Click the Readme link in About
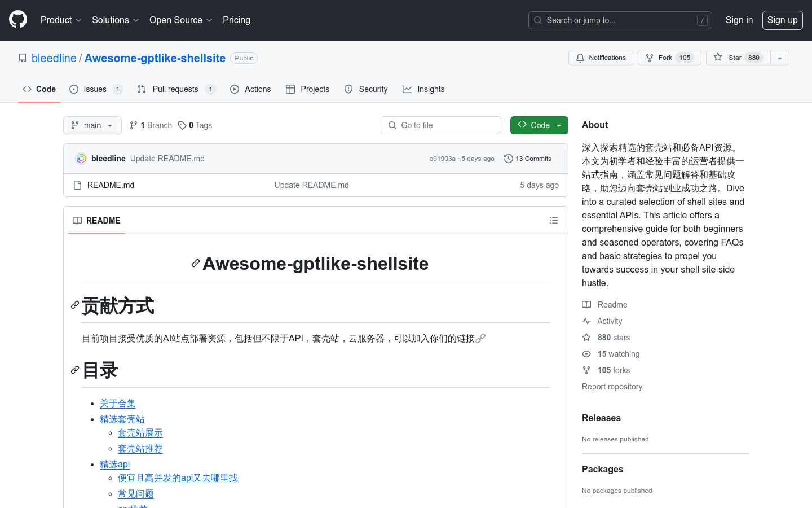 click(x=604, y=305)
